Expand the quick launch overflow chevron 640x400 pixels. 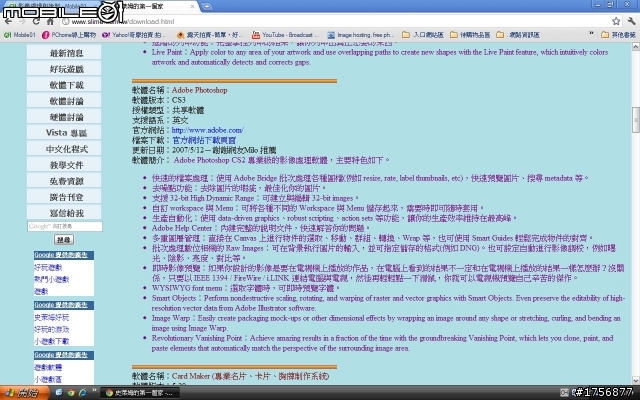point(94,391)
